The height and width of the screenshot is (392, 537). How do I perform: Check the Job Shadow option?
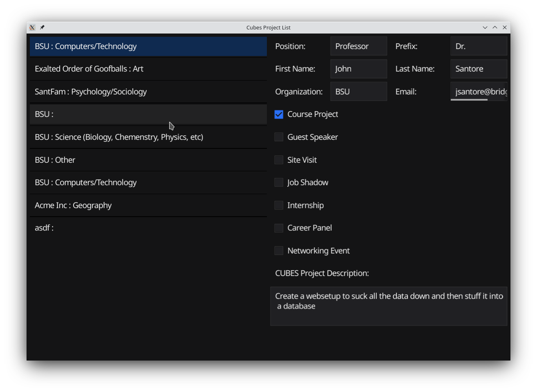click(279, 182)
